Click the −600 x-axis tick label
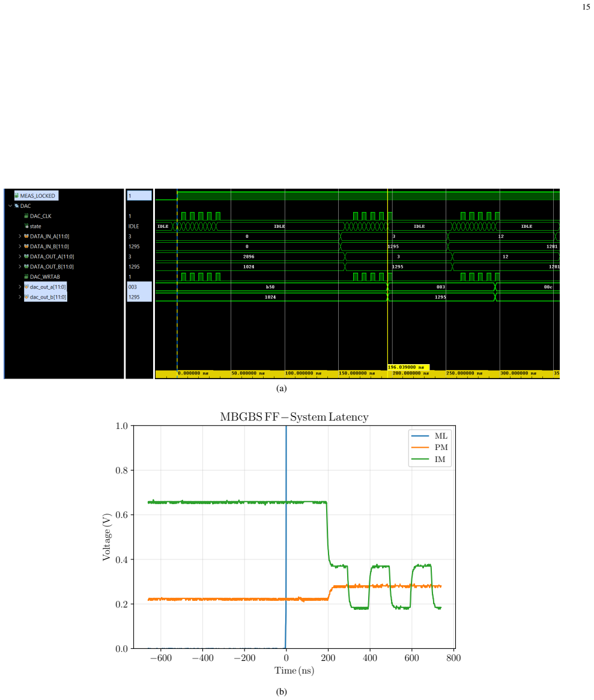 coord(161,657)
